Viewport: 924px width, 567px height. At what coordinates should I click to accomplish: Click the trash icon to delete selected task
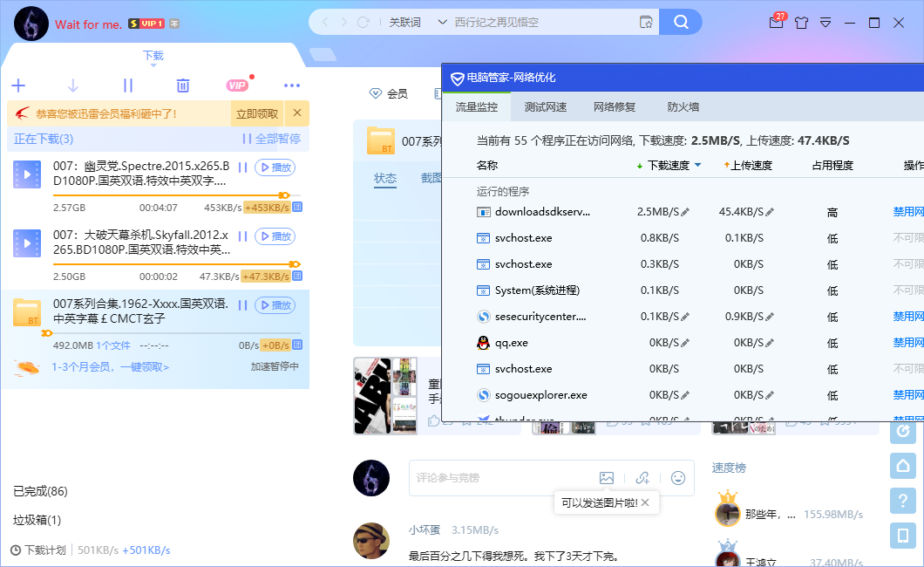[183, 85]
